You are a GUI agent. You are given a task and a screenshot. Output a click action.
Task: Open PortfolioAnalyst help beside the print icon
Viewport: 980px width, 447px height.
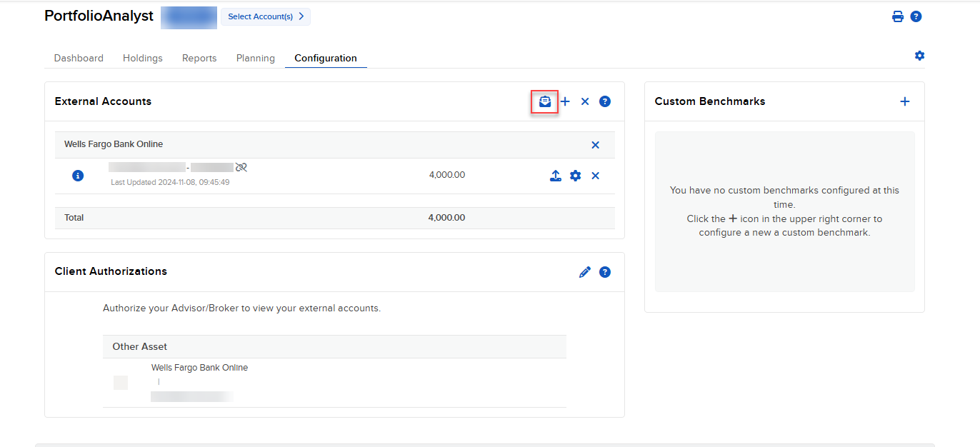[x=916, y=16]
